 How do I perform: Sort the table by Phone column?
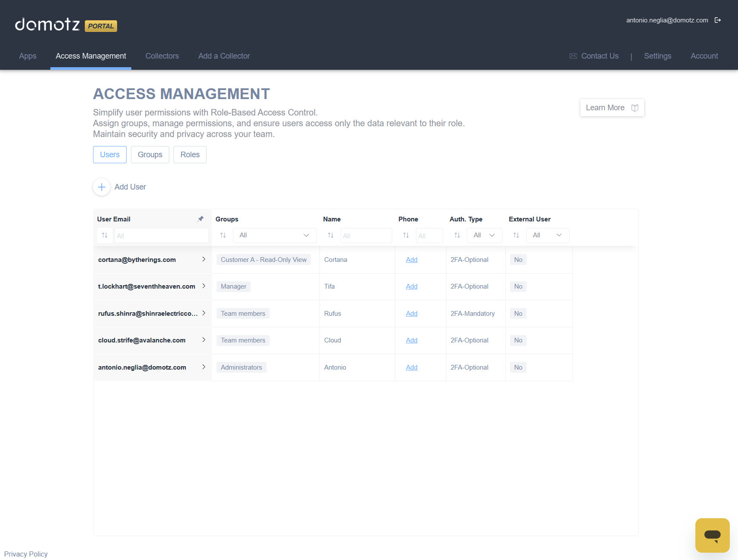tap(406, 235)
